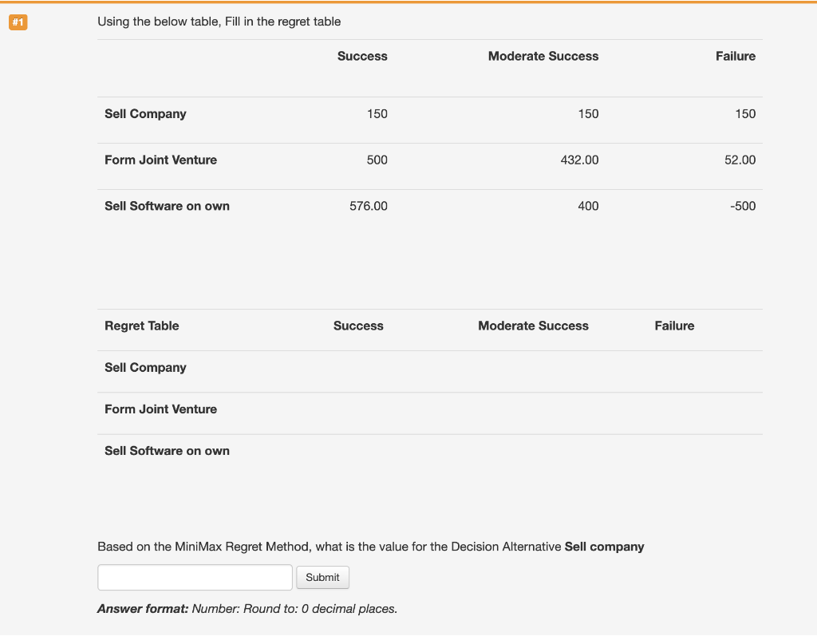The width and height of the screenshot is (817, 644).
Task: Click Sell Software on own regret row
Action: tap(167, 450)
